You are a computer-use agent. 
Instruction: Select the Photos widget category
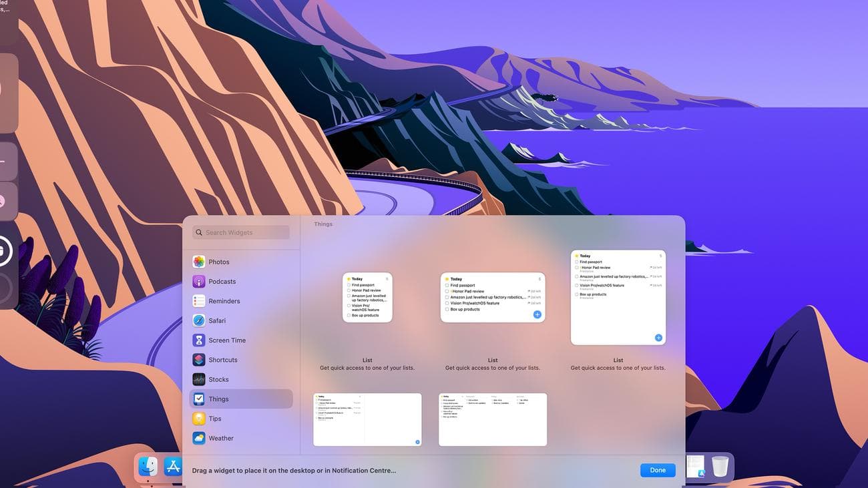point(218,262)
